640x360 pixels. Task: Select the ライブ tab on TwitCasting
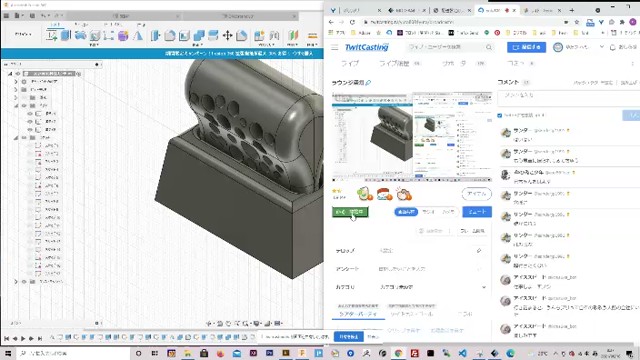coord(350,64)
